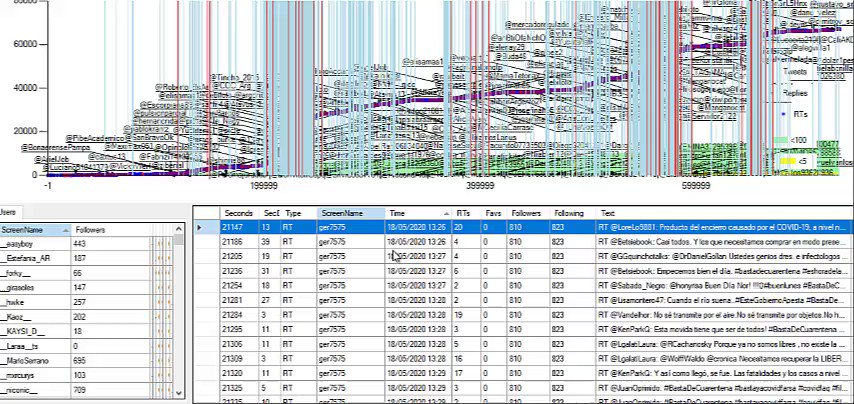The width and height of the screenshot is (854, 404).
Task: Sort tweets grid by Type column header
Action: 298,213
